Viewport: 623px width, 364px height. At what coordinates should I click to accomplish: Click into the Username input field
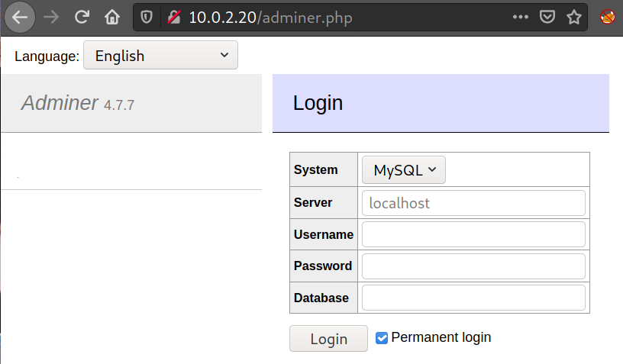(473, 234)
